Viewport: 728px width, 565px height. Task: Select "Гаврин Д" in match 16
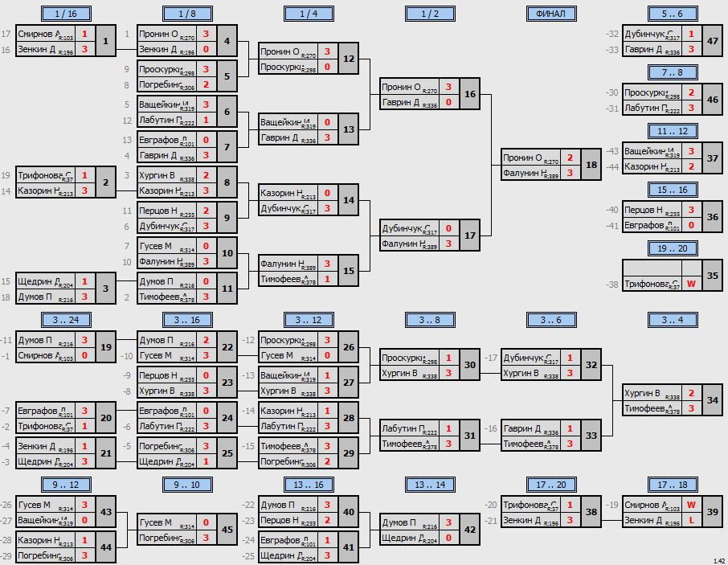tap(401, 102)
